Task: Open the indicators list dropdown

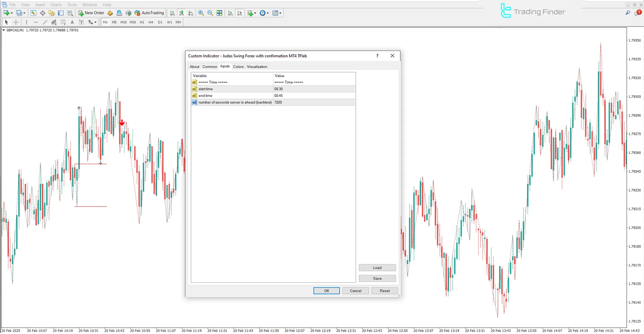Action: point(251,13)
